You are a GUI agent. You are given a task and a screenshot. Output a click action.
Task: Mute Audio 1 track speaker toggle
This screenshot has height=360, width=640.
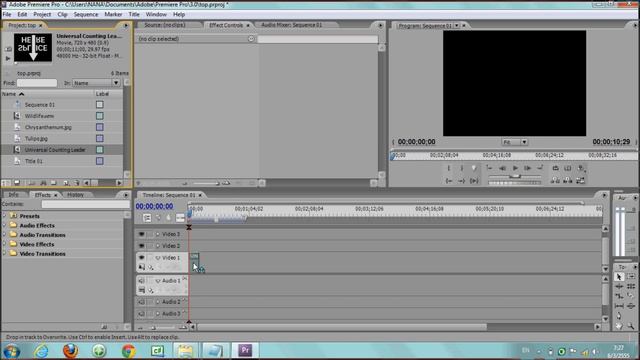pyautogui.click(x=141, y=281)
